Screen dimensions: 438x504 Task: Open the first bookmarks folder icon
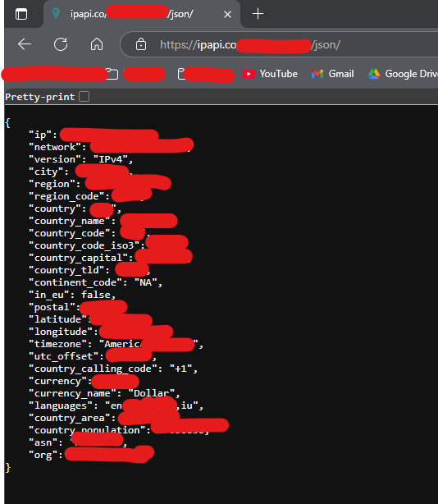pos(112,74)
